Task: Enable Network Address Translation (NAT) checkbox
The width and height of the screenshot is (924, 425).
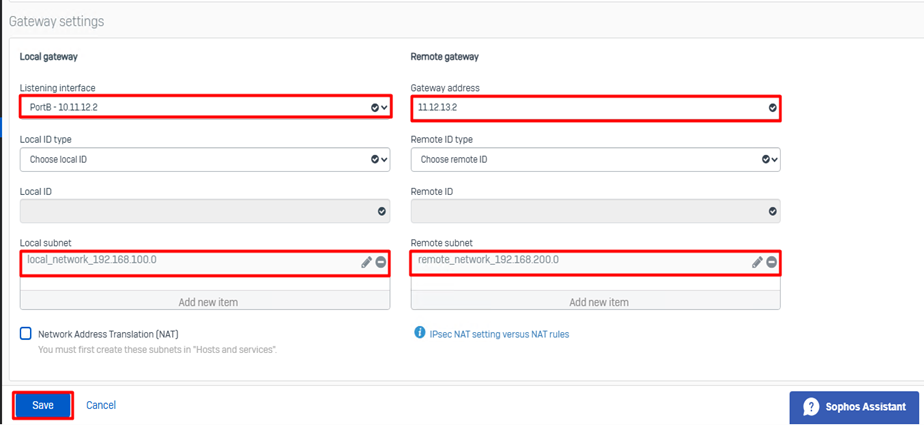Action: 26,334
